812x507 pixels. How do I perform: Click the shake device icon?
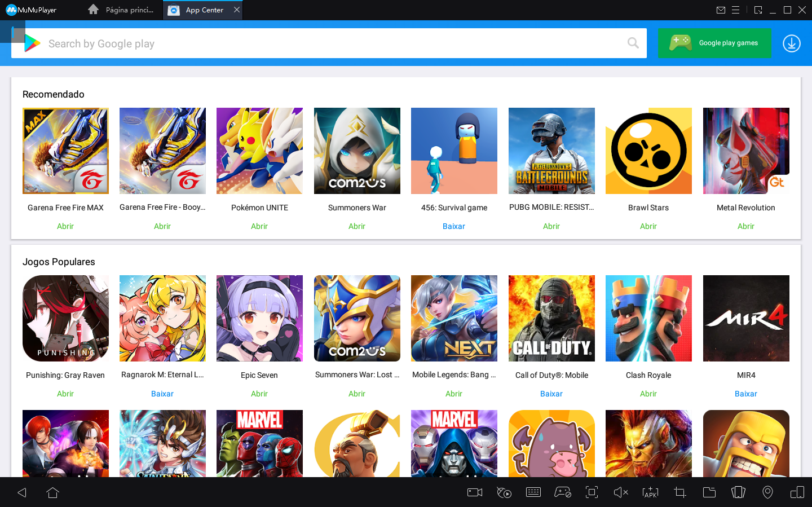pos(738,492)
